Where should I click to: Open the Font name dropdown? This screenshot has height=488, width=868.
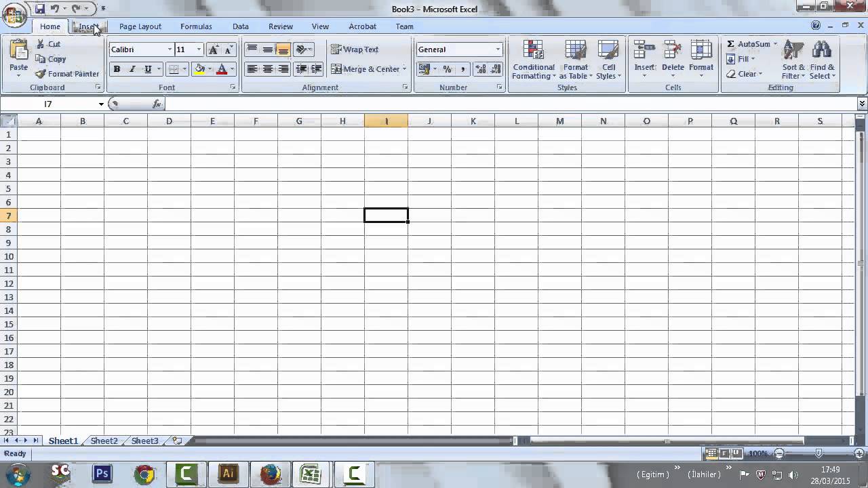click(x=170, y=49)
